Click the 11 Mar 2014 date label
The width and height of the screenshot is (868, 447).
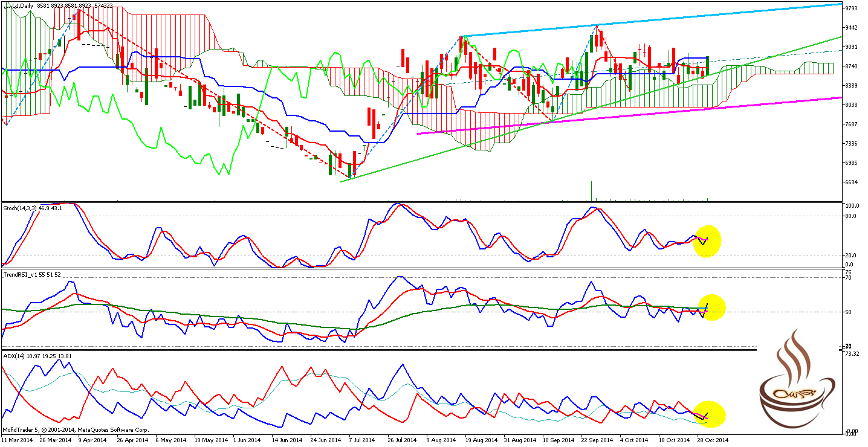click(17, 440)
